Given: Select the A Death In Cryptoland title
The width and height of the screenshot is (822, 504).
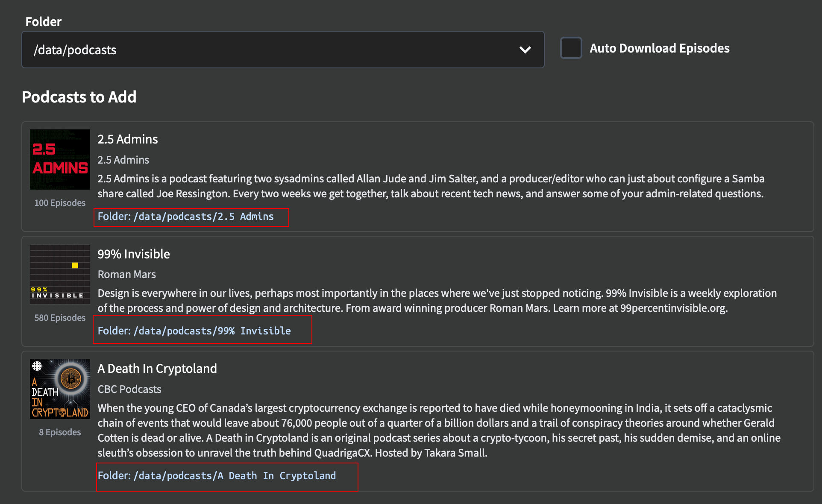Looking at the screenshot, I should [157, 368].
